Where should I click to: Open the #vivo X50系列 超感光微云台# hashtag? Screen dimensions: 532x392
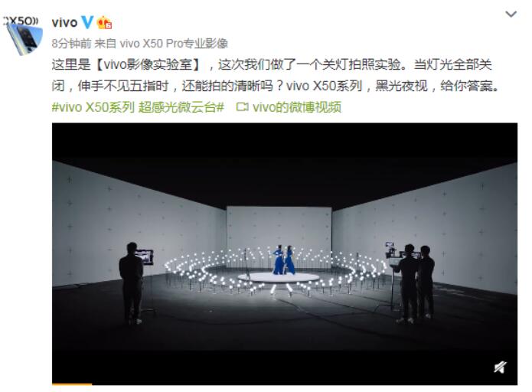(138, 107)
